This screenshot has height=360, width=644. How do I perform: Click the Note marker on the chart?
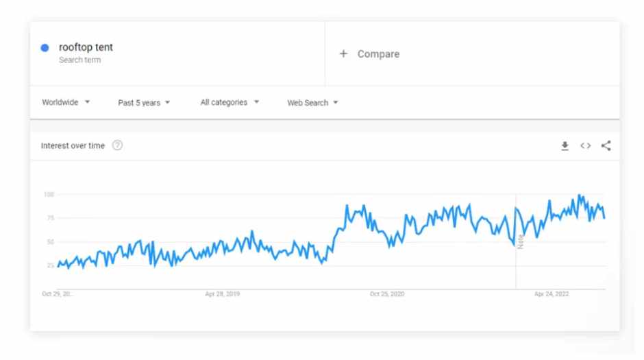(x=521, y=241)
